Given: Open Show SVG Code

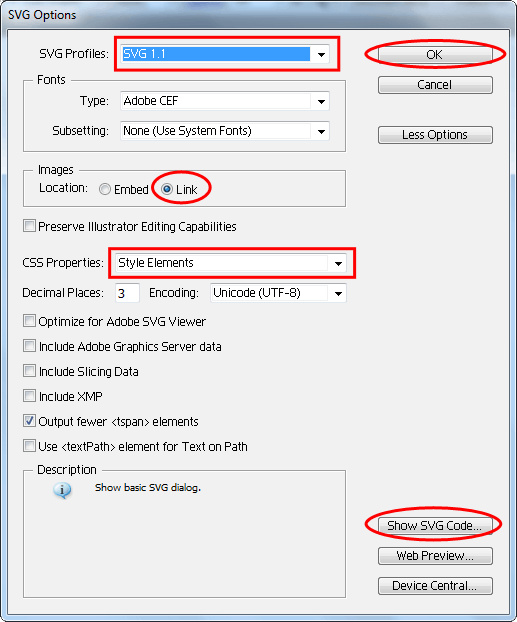Looking at the screenshot, I should click(x=435, y=526).
